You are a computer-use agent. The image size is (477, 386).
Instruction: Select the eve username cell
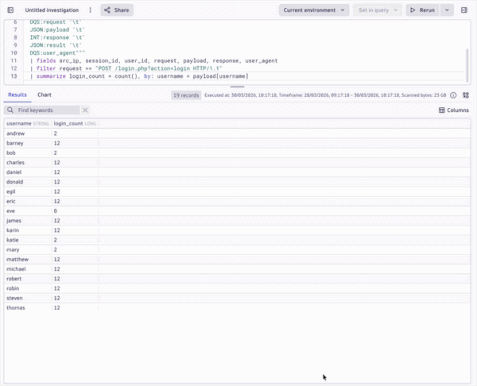pos(28,211)
